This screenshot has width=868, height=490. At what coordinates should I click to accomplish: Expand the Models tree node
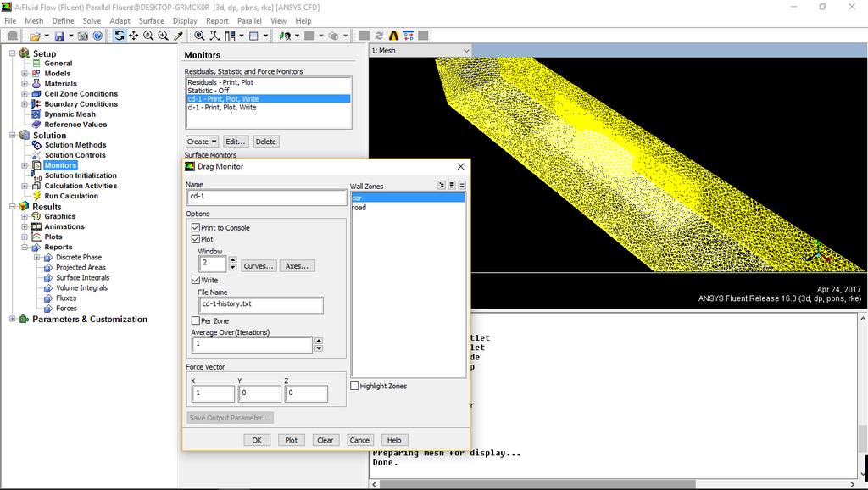(x=25, y=74)
